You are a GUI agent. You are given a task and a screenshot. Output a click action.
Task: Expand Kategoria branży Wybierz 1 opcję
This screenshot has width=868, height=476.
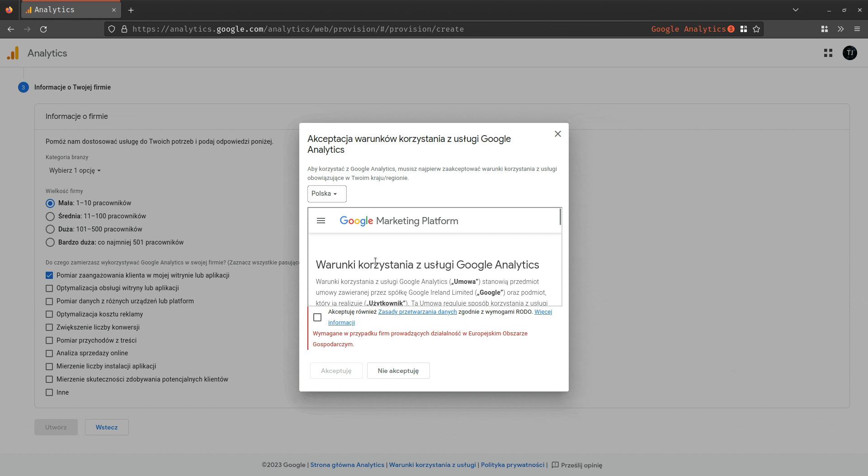click(x=75, y=170)
